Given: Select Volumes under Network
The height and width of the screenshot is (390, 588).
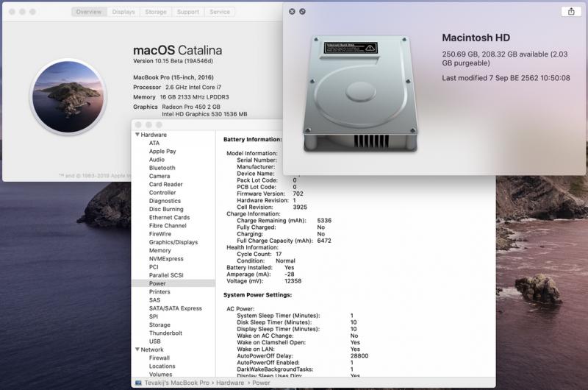Looking at the screenshot, I should (x=160, y=375).
